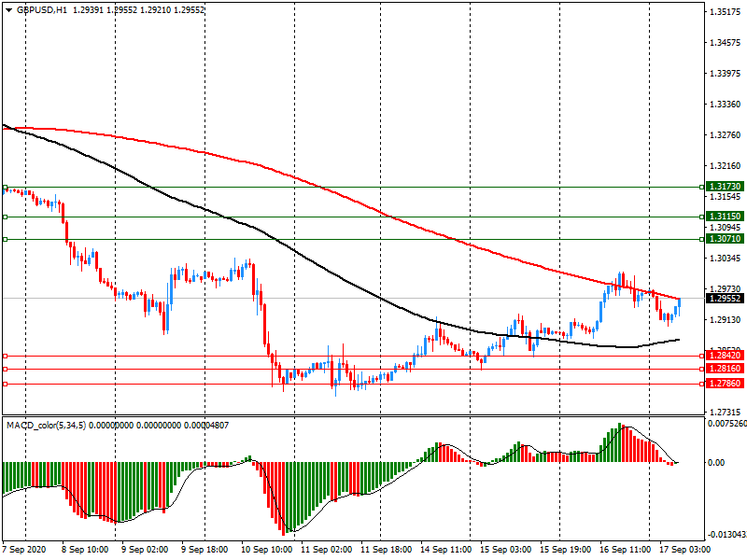
Task: Click the 15 Sep 03:00 time label
Action: [x=505, y=550]
